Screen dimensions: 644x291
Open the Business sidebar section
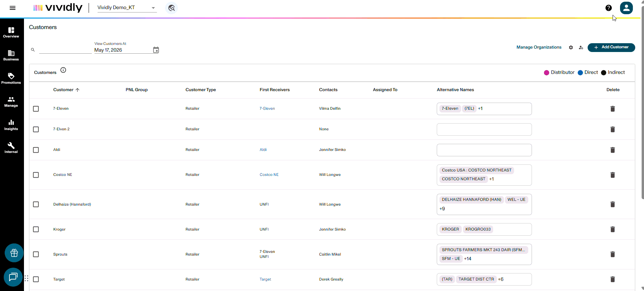[x=11, y=55]
